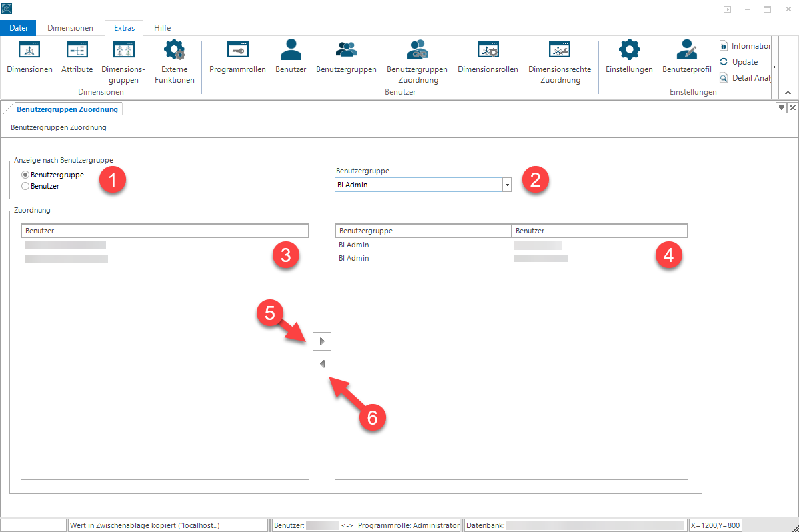Open the Benutzergruppe dropdown arrow
Screen dimensions: 799x532
506,185
